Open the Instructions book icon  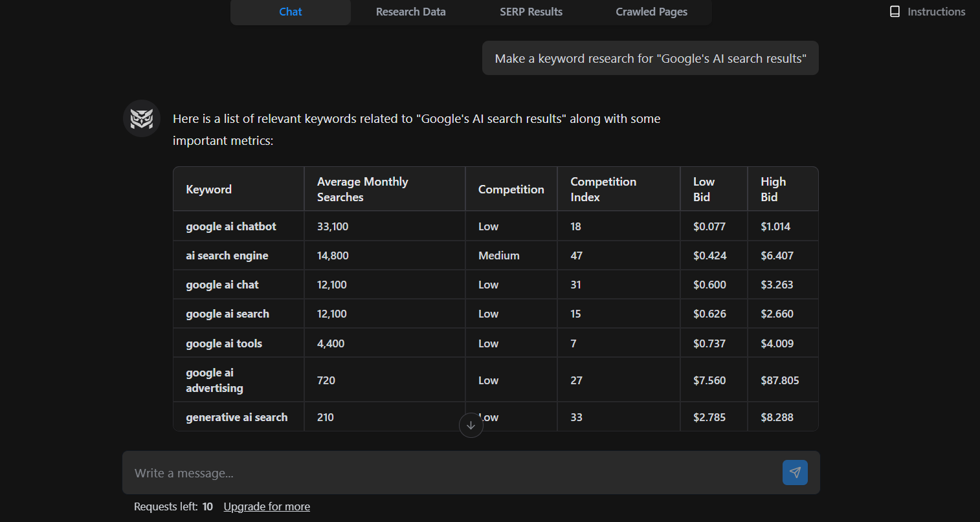tap(895, 11)
